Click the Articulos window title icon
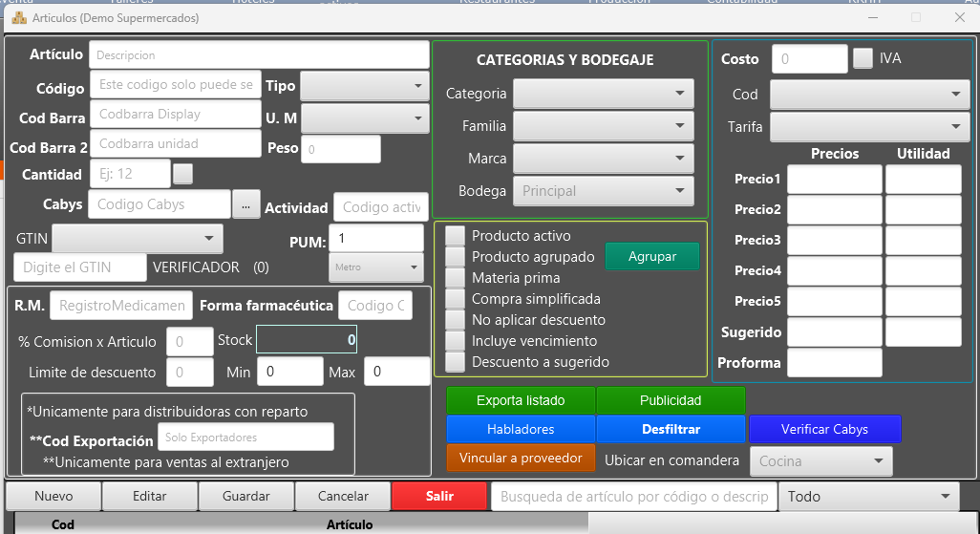 pyautogui.click(x=19, y=18)
